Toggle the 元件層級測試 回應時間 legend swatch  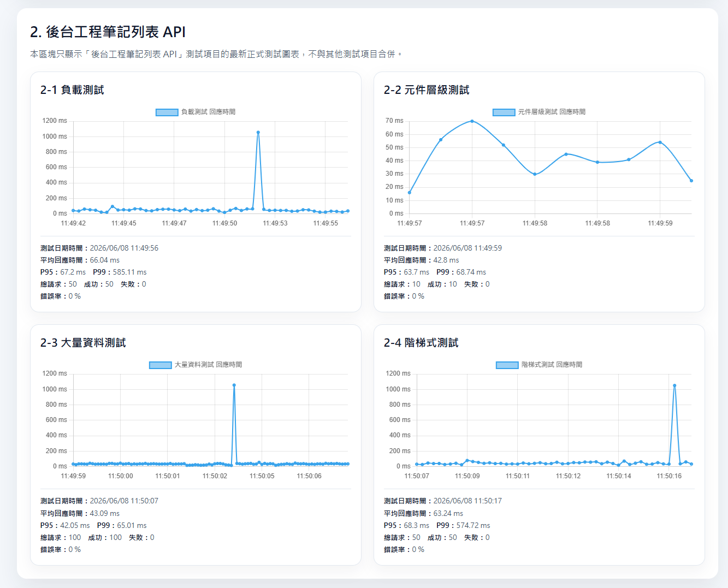[504, 112]
